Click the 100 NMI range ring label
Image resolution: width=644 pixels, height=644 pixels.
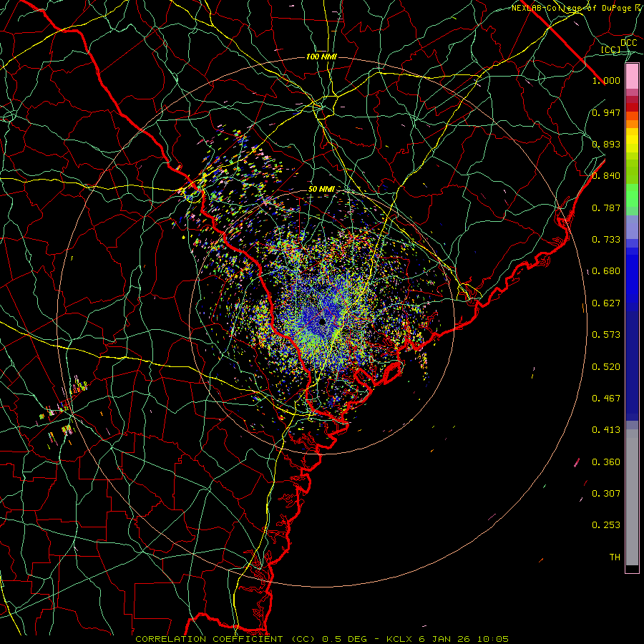321,57
